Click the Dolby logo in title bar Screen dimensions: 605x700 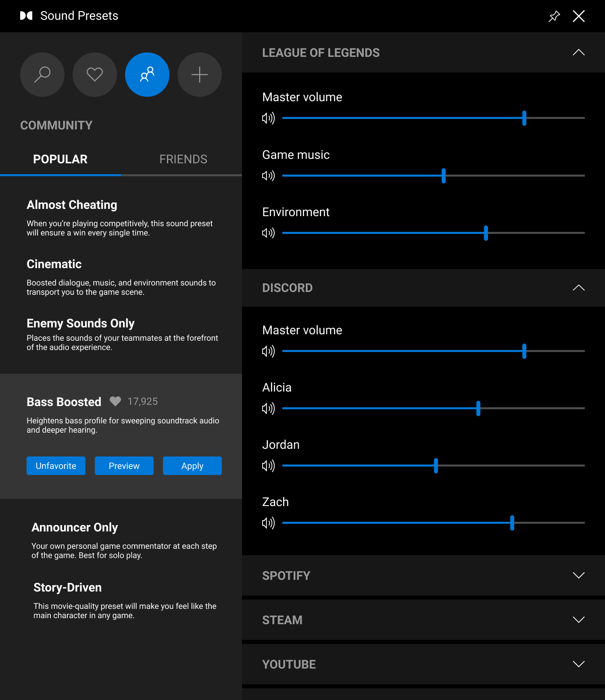click(x=26, y=16)
